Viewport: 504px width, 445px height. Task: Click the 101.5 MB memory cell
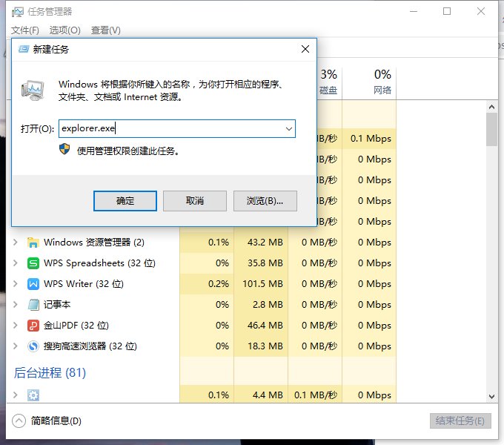tap(262, 283)
